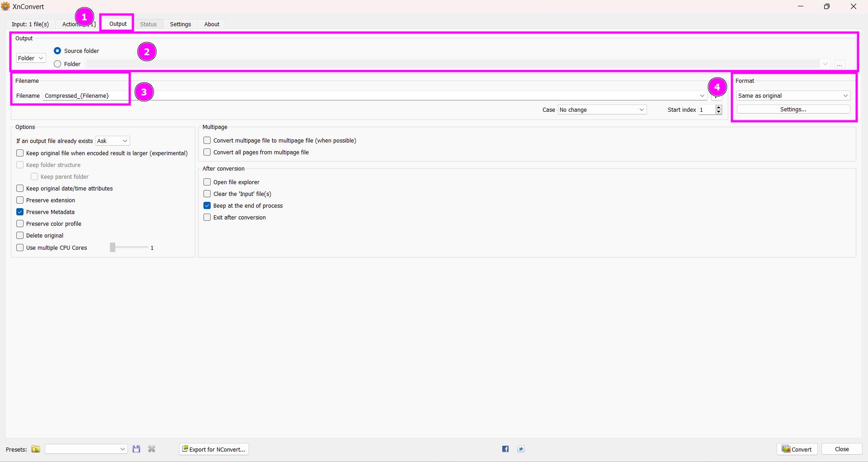The image size is (868, 462).
Task: Open the Format 'Same as original' dropdown
Action: point(793,95)
